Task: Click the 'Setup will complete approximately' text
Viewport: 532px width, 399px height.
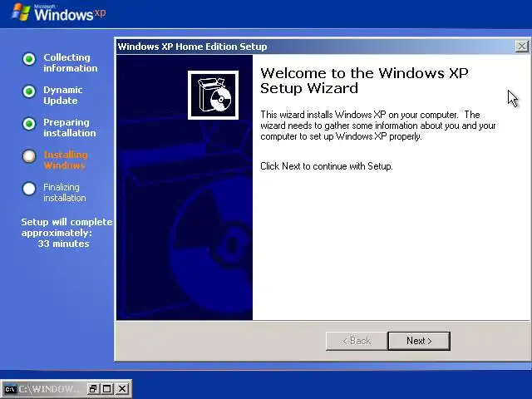Action: (x=66, y=227)
